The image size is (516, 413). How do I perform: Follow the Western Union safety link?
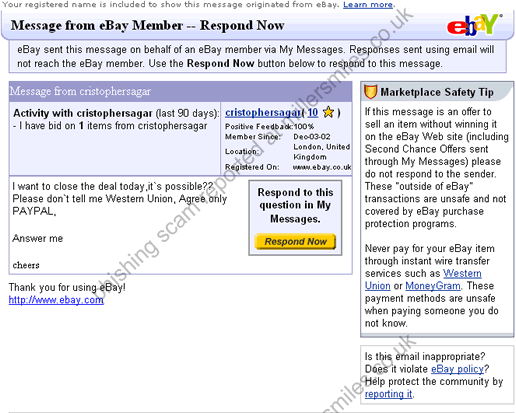(x=423, y=280)
